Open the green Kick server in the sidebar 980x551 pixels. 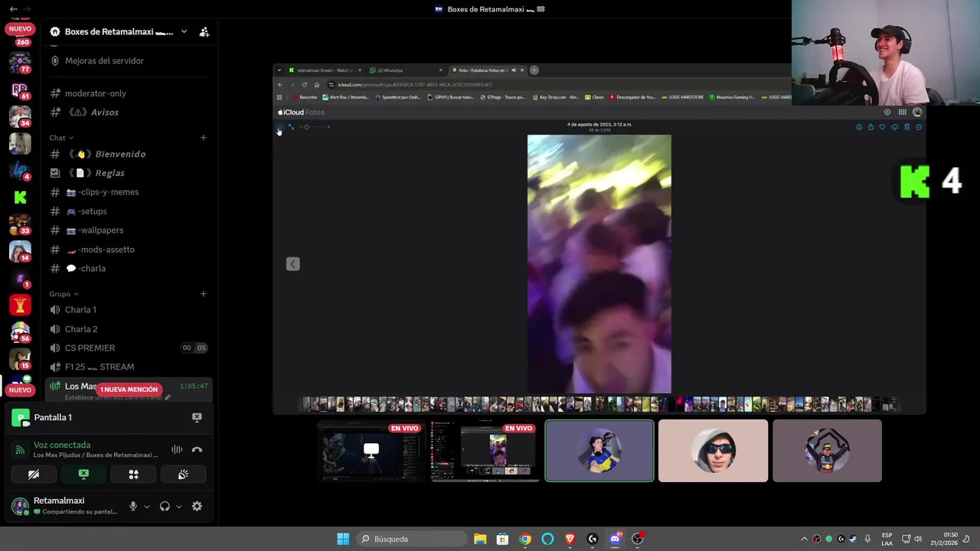tap(20, 197)
